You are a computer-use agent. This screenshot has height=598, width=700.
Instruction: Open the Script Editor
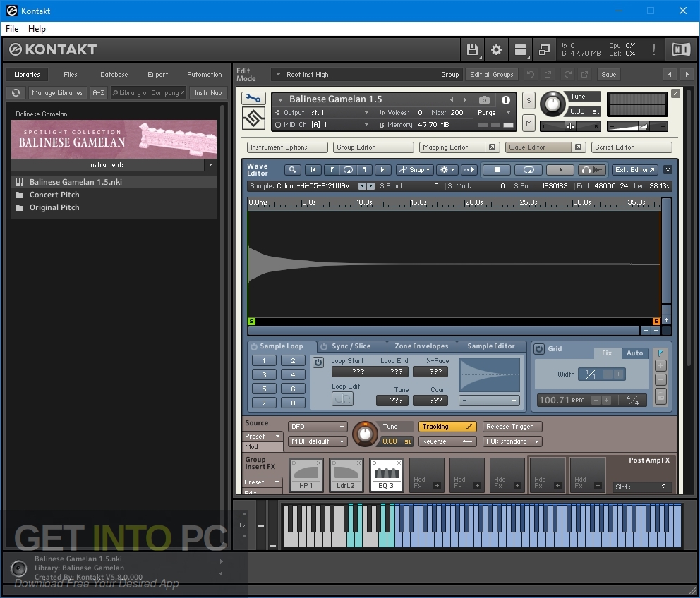pos(632,147)
